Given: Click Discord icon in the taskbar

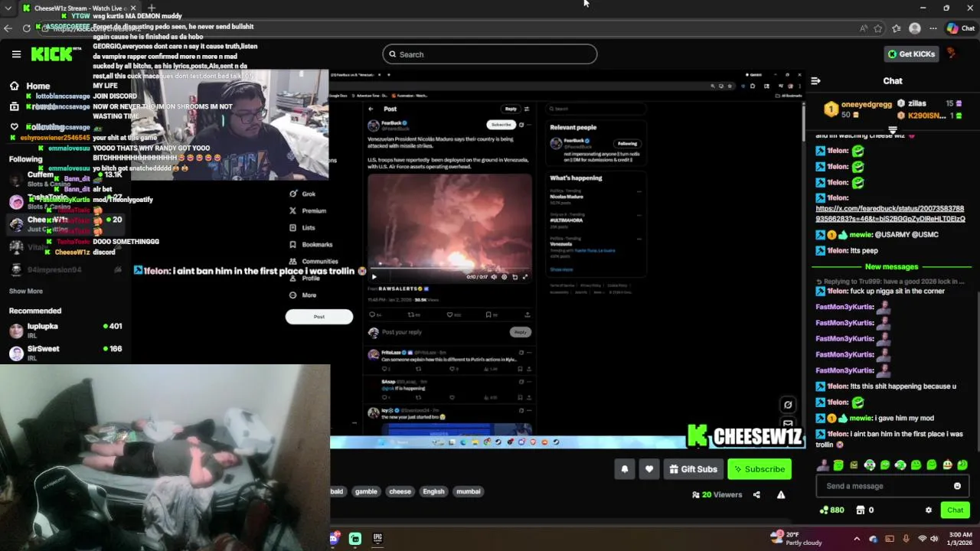Looking at the screenshot, I should click(334, 538).
